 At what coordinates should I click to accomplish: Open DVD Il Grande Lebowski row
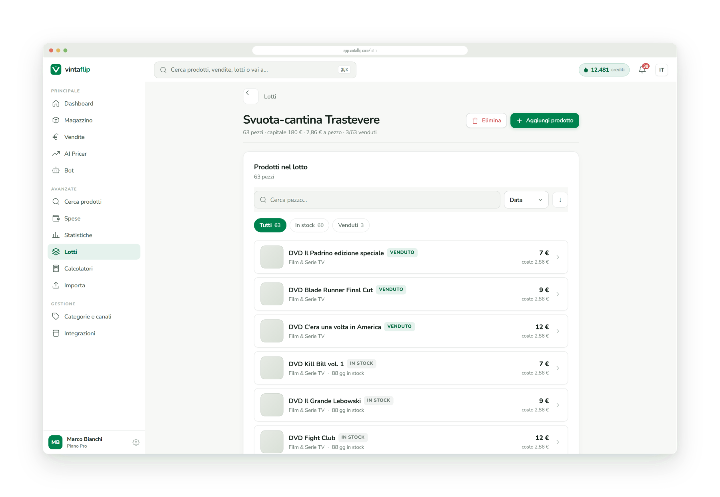[x=411, y=405]
